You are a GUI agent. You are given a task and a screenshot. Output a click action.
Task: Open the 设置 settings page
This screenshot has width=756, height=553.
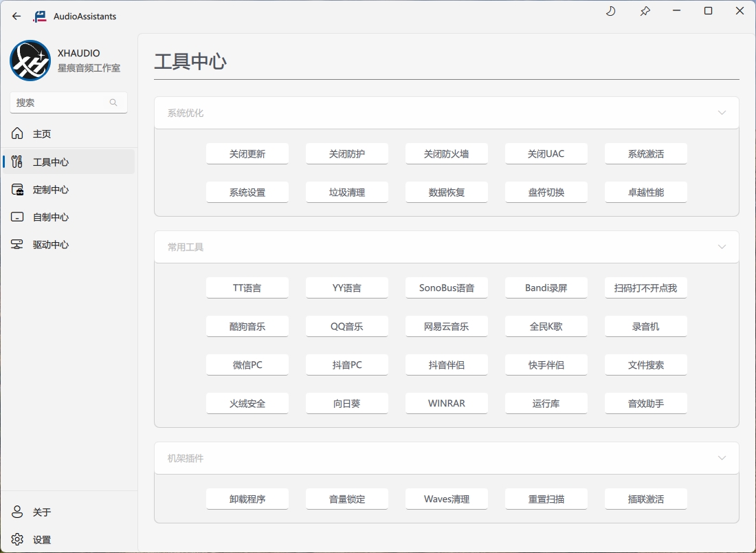pyautogui.click(x=41, y=540)
